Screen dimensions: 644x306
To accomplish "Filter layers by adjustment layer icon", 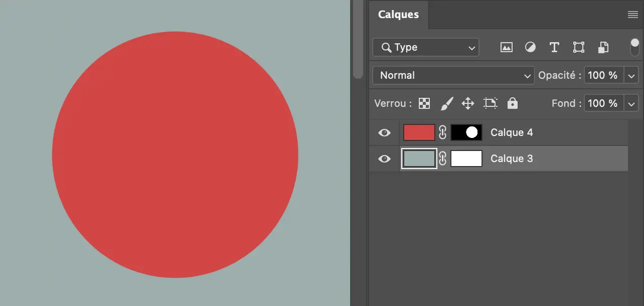I will pos(530,47).
